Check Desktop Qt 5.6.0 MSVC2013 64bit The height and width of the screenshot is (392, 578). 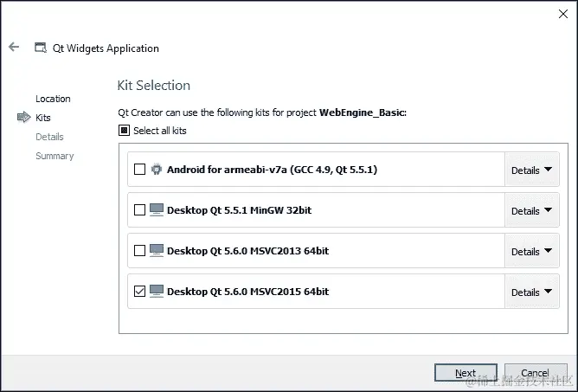(139, 250)
